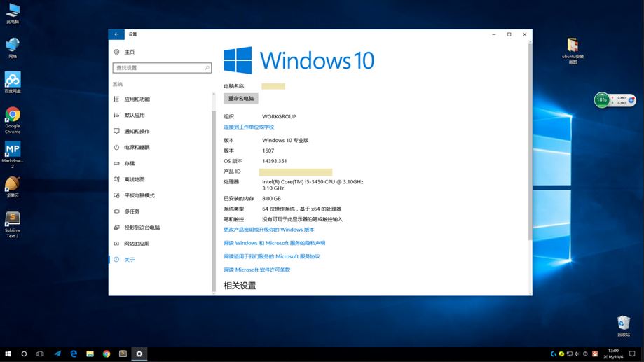This screenshot has width=644, height=362.
Task: Open Microsoft 软件许可条款 link
Action: pyautogui.click(x=257, y=270)
